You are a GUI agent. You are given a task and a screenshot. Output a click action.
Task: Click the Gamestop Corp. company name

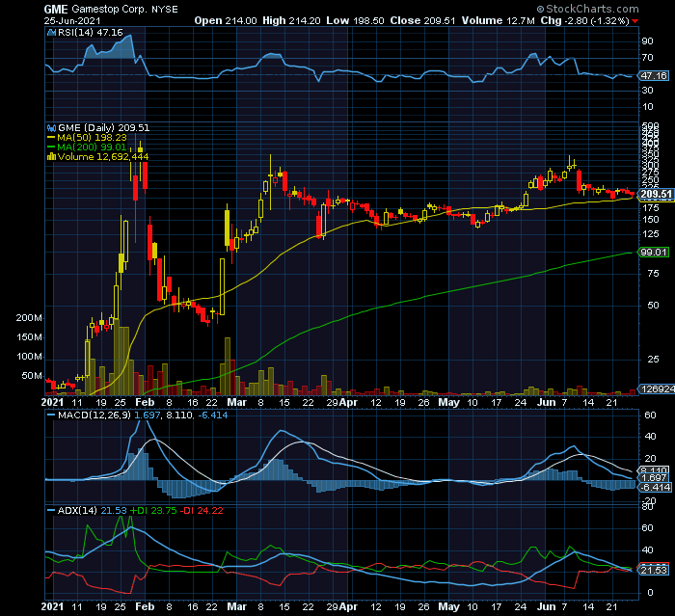tap(109, 9)
